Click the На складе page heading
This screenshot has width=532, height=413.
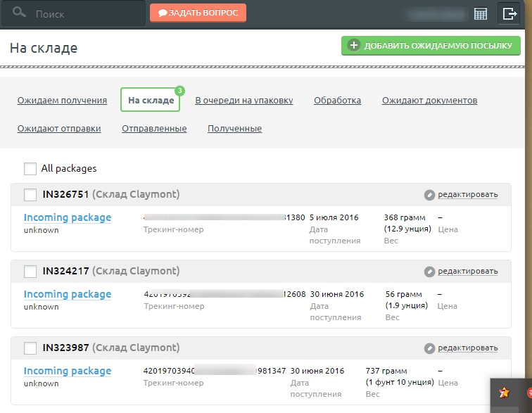[x=44, y=48]
